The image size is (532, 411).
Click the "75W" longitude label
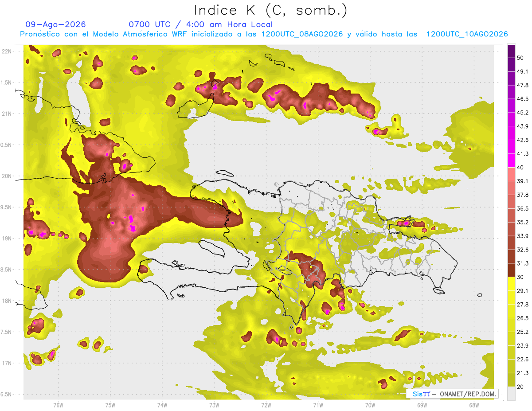click(x=110, y=405)
